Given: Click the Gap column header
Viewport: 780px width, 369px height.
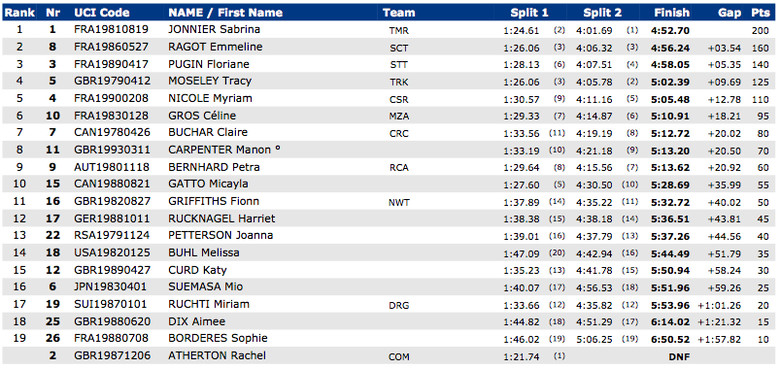Looking at the screenshot, I should pos(729,12).
